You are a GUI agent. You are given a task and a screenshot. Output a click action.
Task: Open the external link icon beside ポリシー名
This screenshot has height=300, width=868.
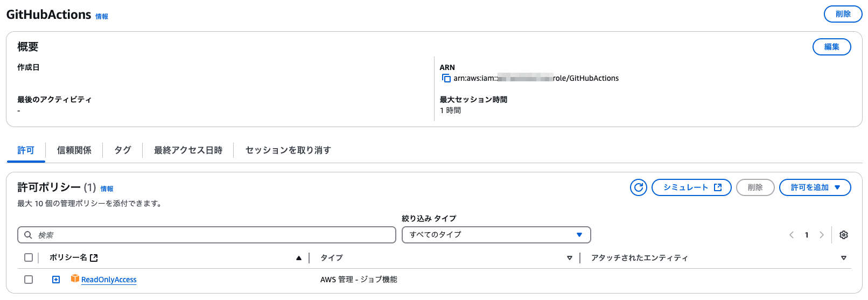pyautogui.click(x=94, y=258)
